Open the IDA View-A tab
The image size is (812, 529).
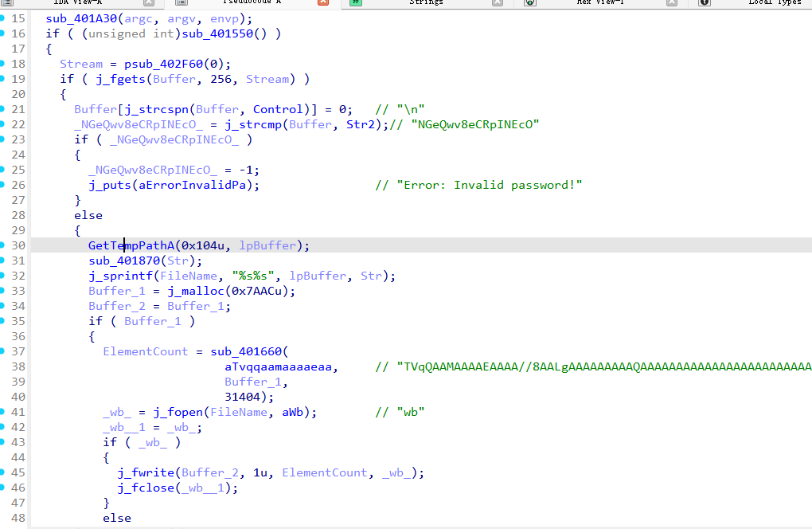point(78,2)
